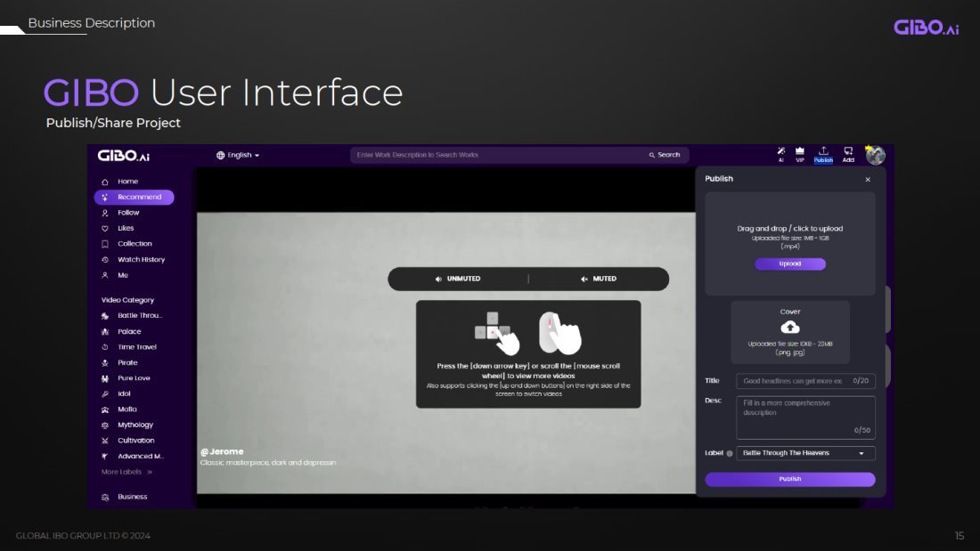Screen dimensions: 980x551
Task: Expand the Battle Through The Heavens label dropdown
Action: click(805, 453)
